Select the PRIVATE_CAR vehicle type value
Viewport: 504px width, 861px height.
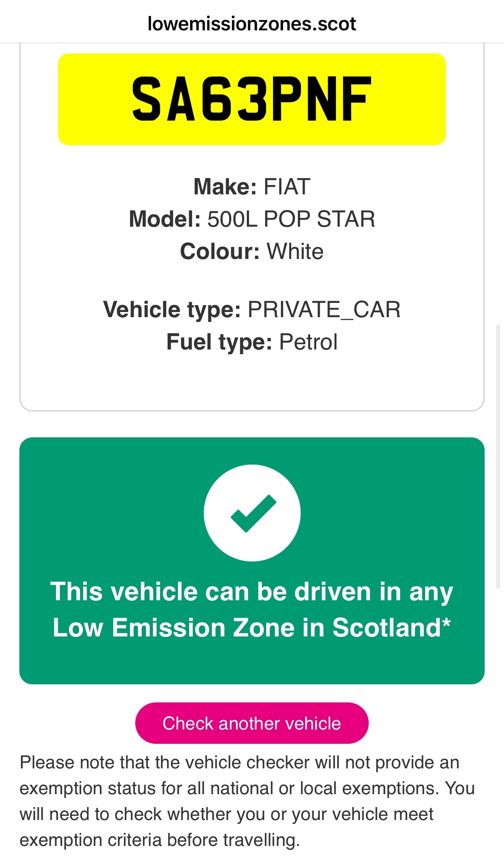324,309
